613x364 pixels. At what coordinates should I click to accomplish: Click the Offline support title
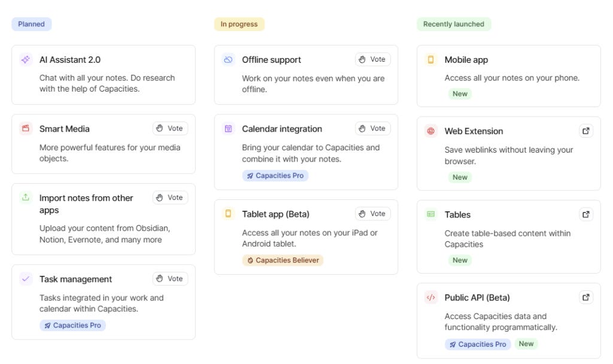coord(271,60)
